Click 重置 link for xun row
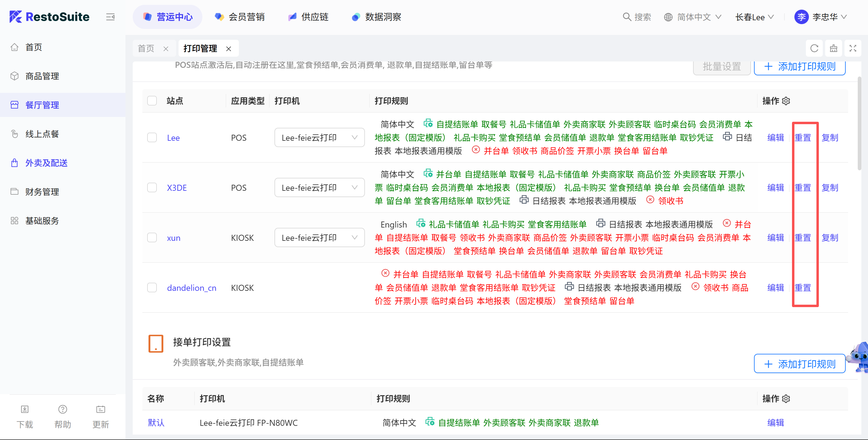 (803, 238)
